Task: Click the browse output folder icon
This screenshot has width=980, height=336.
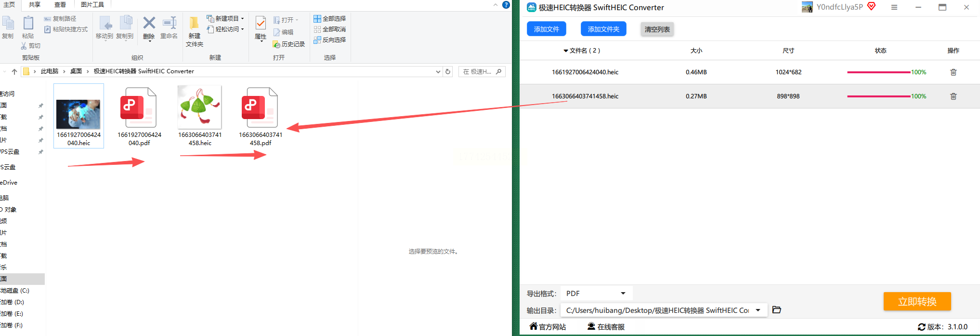Action: pos(776,310)
